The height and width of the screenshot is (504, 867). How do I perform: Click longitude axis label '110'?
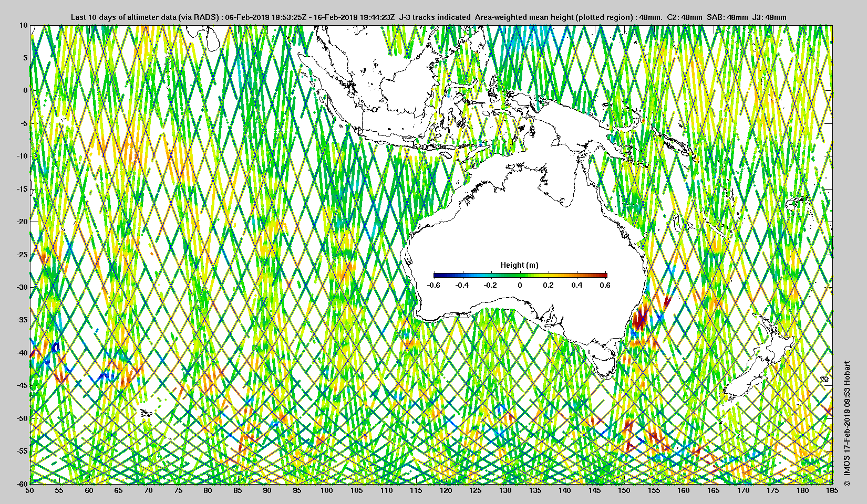pos(386,491)
